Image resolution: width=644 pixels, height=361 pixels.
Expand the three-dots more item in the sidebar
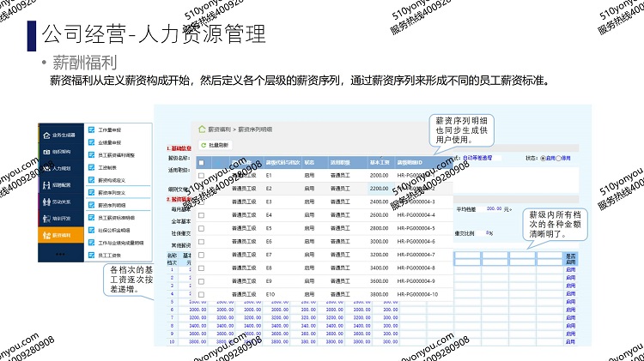[x=60, y=255]
